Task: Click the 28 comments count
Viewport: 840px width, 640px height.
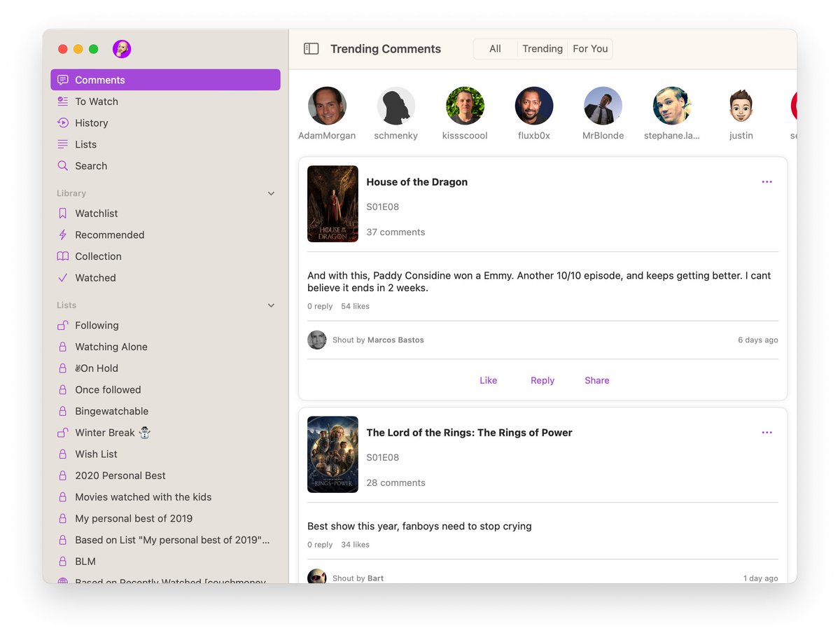Action: pyautogui.click(x=396, y=483)
